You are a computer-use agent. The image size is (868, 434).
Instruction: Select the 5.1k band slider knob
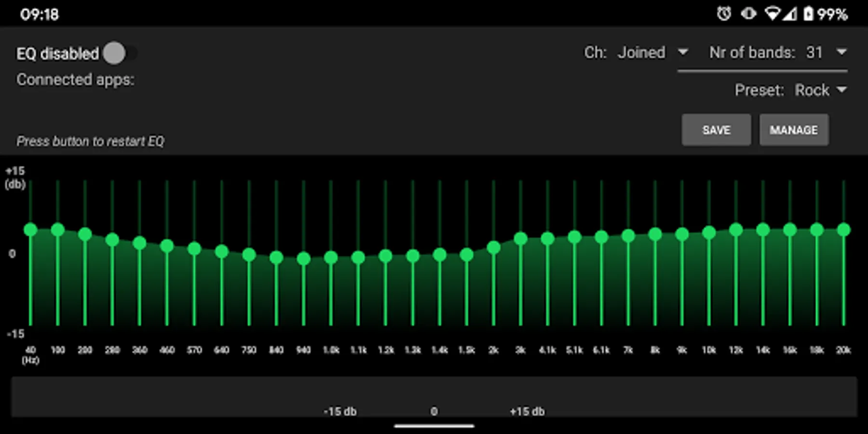pos(574,237)
